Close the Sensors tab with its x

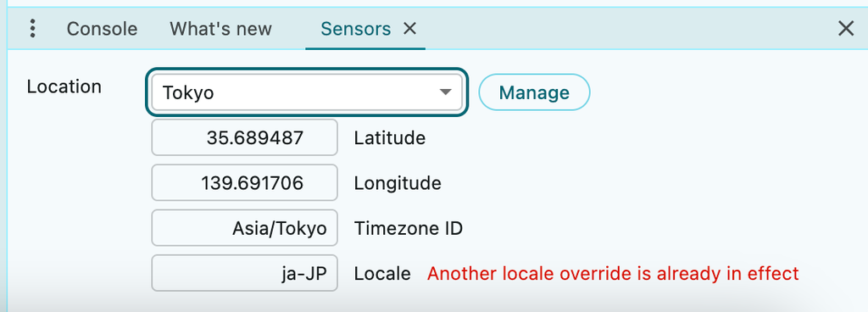pos(409,28)
